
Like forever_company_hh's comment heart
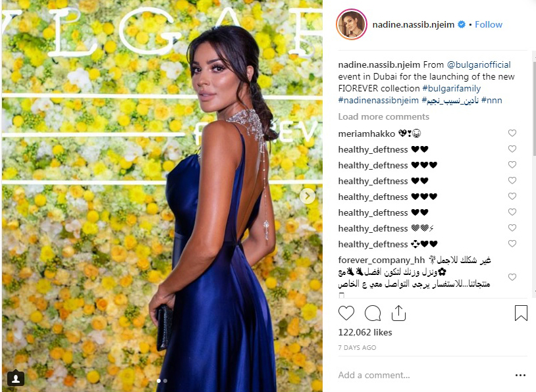point(512,277)
